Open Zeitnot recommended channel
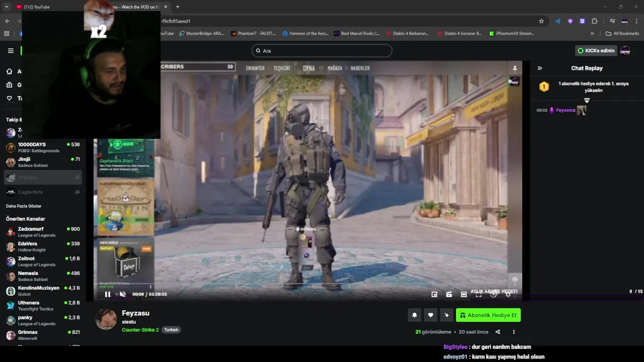This screenshot has height=362, width=644. click(x=43, y=261)
